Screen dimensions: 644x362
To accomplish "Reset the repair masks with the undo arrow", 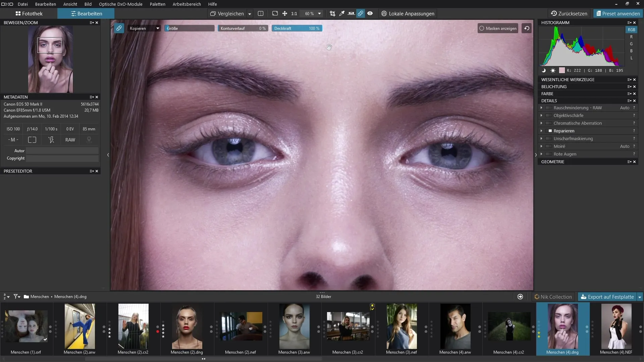I will [x=527, y=28].
